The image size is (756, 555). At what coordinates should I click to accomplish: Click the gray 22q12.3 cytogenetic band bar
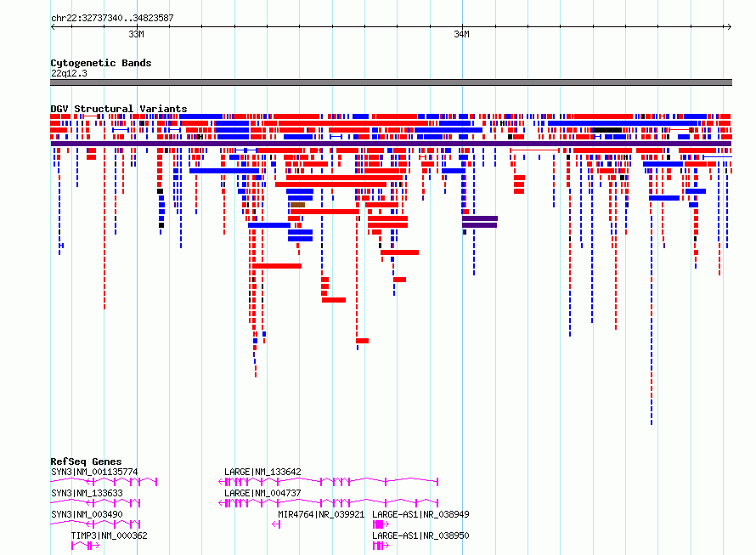click(391, 82)
